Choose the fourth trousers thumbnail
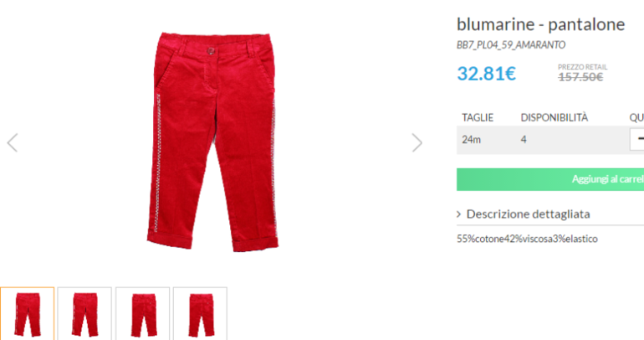The height and width of the screenshot is (340, 644). 200,314
